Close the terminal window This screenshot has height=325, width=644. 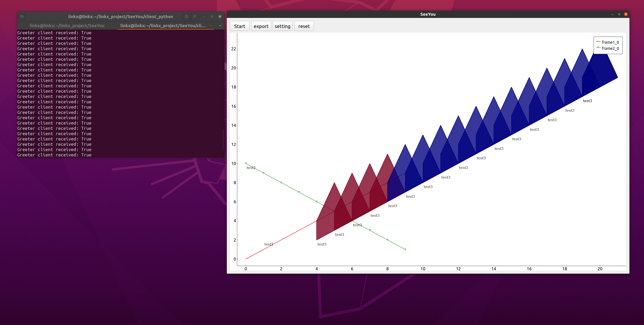(x=220, y=17)
